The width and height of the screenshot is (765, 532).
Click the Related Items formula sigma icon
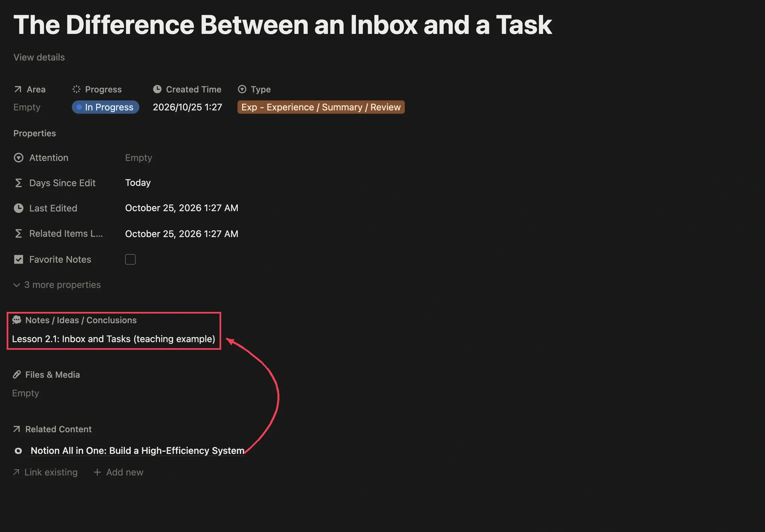[x=19, y=233]
